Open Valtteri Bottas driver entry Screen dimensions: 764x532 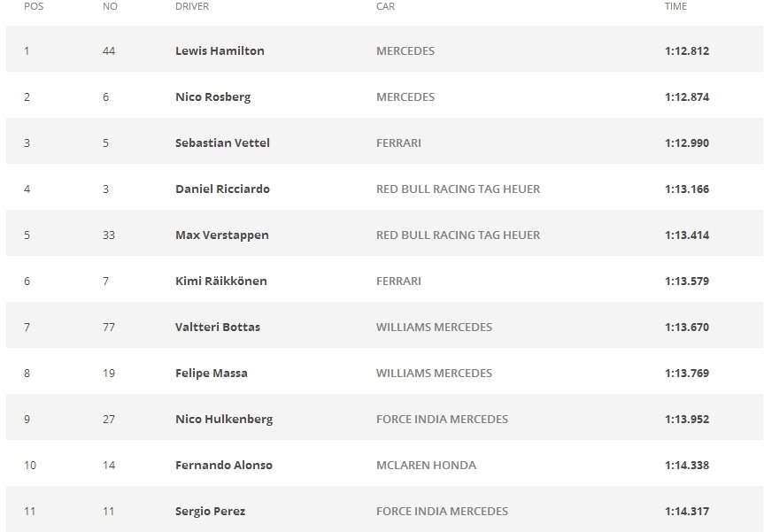click(218, 327)
